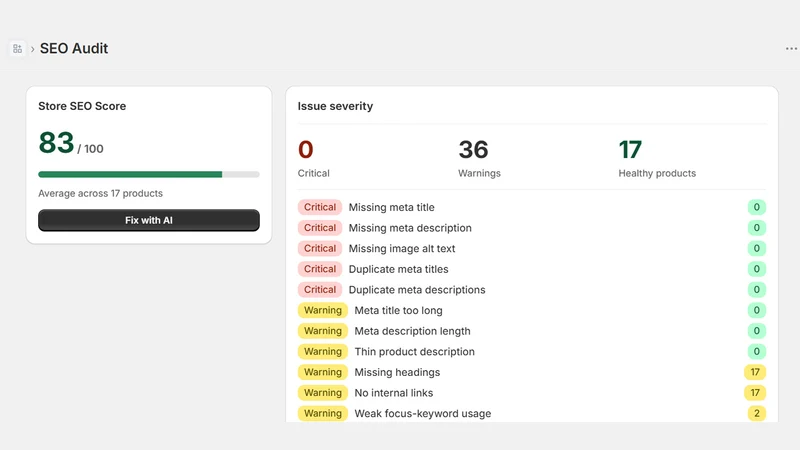Screen dimensions: 800x450
Task: Click the 17 count for No internal links
Action: [755, 393]
